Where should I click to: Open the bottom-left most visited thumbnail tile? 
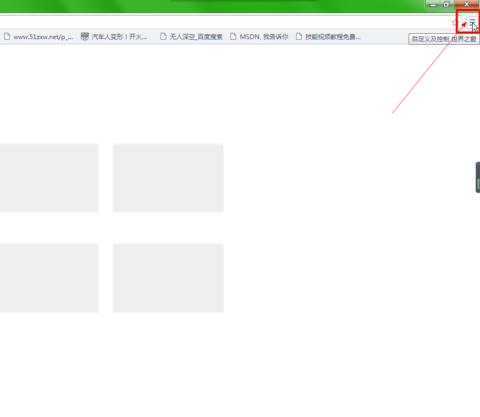49,278
